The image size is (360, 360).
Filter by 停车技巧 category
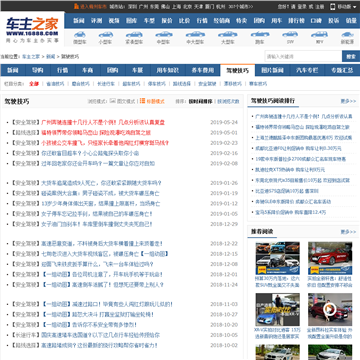pyautogui.click(x=156, y=84)
